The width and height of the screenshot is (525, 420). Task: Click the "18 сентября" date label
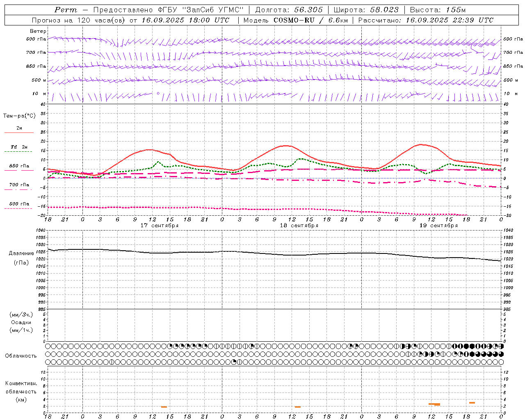coord(299,226)
